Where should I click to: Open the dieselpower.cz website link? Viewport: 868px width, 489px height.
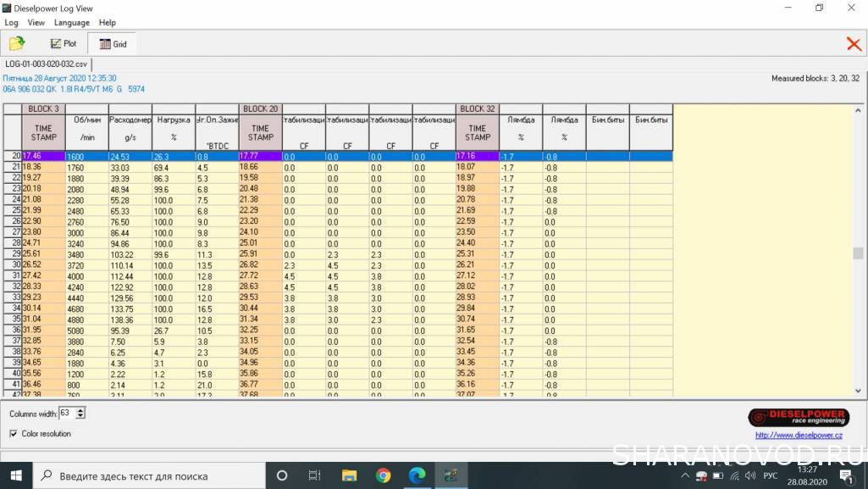tap(800, 436)
